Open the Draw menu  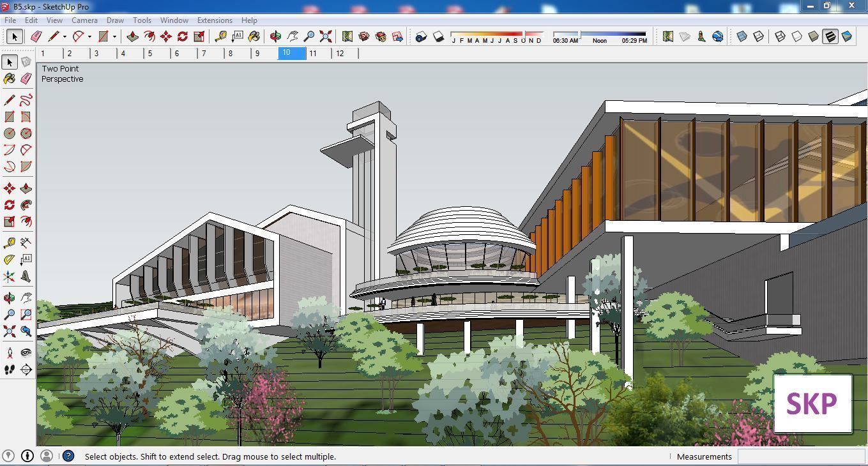pos(115,20)
